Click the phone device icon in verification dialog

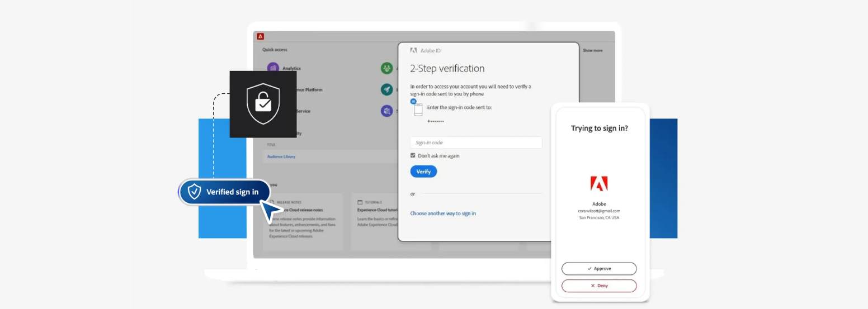point(418,109)
